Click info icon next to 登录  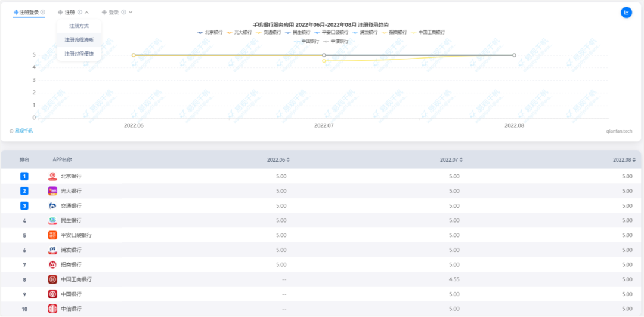point(123,12)
